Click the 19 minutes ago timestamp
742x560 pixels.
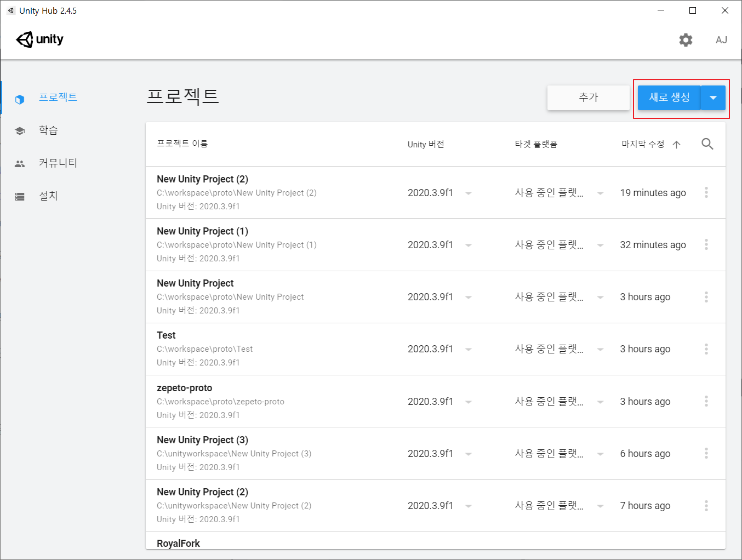coord(653,193)
